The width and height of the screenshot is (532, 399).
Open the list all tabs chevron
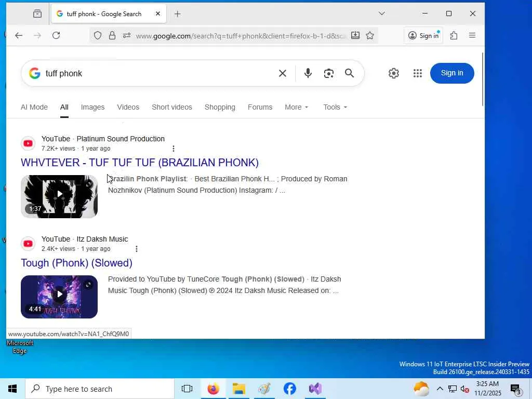[382, 14]
